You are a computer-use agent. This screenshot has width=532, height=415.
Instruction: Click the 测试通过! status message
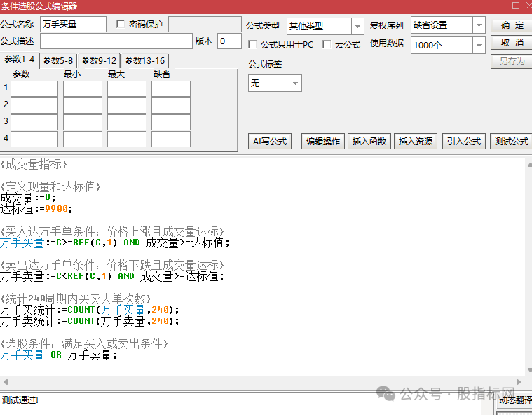tap(20, 400)
